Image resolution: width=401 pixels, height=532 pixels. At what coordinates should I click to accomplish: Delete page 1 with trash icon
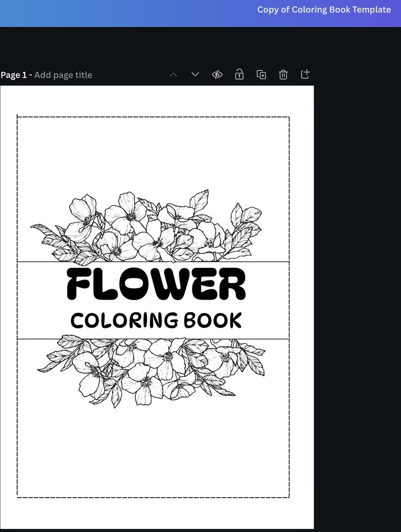coord(283,74)
